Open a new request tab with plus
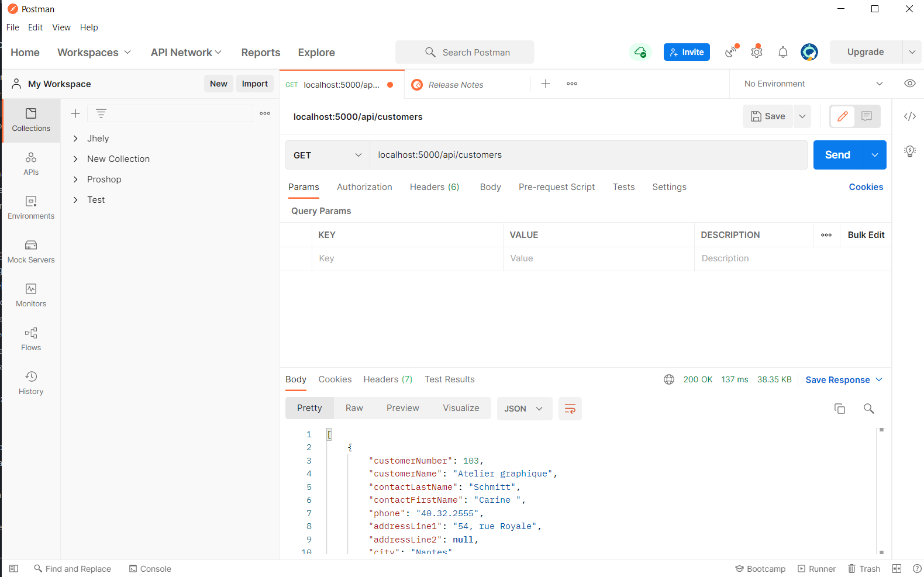The image size is (924, 577). pyautogui.click(x=546, y=84)
